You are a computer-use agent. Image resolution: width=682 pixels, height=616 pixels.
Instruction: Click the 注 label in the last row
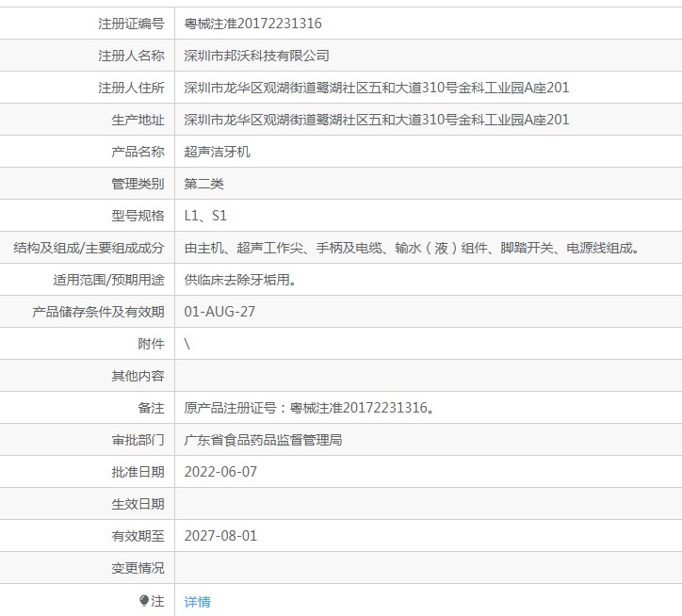[x=158, y=601]
